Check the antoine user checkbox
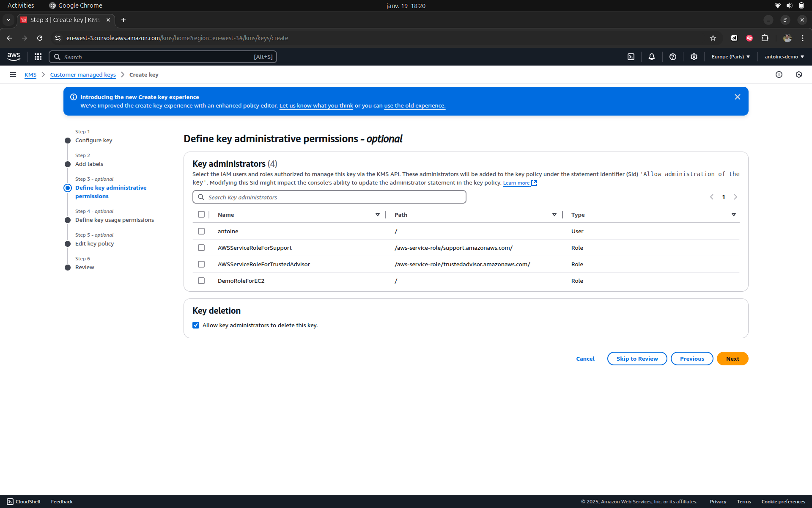Image resolution: width=812 pixels, height=508 pixels. [x=201, y=231]
